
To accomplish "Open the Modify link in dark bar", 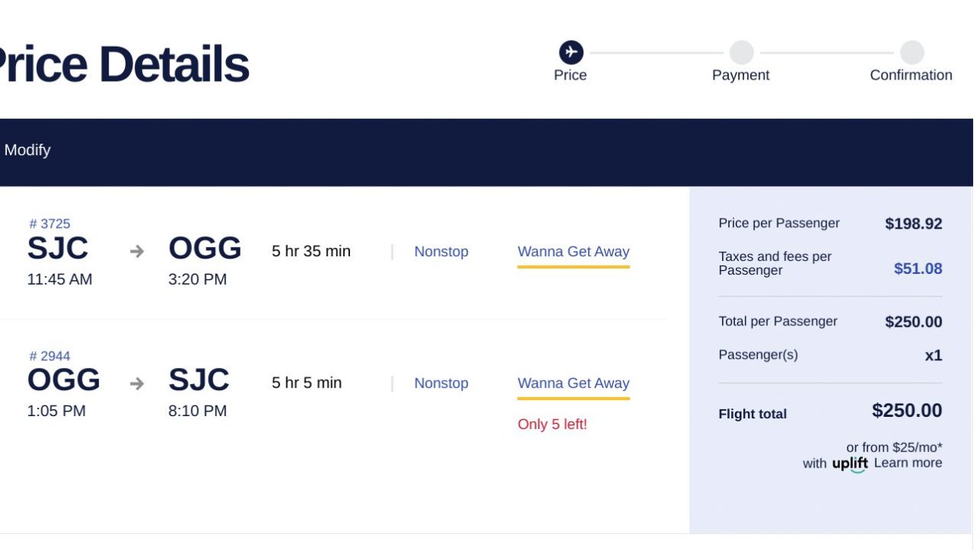I will (x=28, y=150).
